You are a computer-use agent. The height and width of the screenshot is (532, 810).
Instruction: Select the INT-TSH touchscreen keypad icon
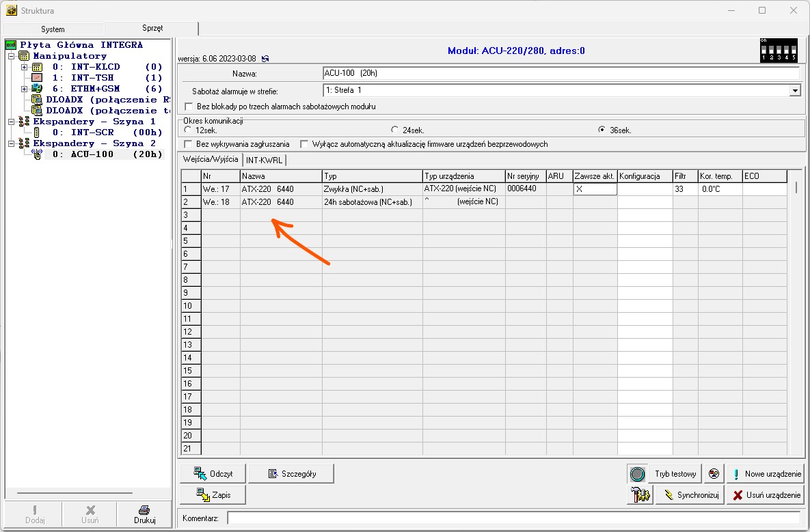click(37, 78)
